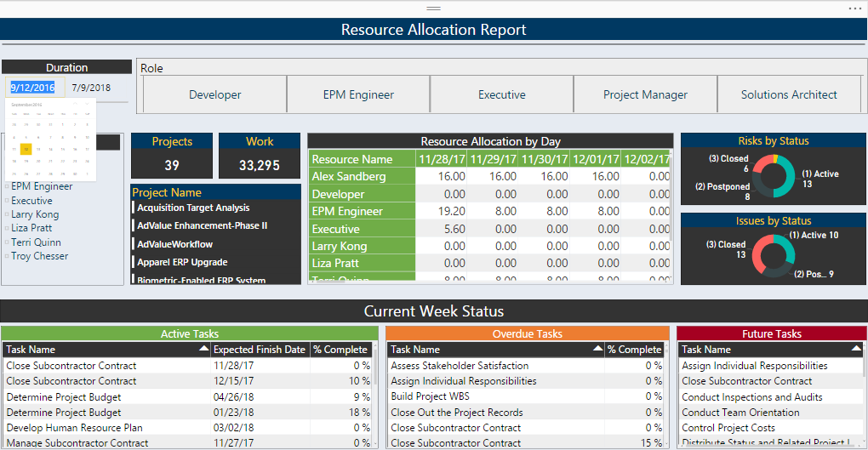The width and height of the screenshot is (868, 450).
Task: Select Close Out the Project Records task
Action: (x=525, y=413)
